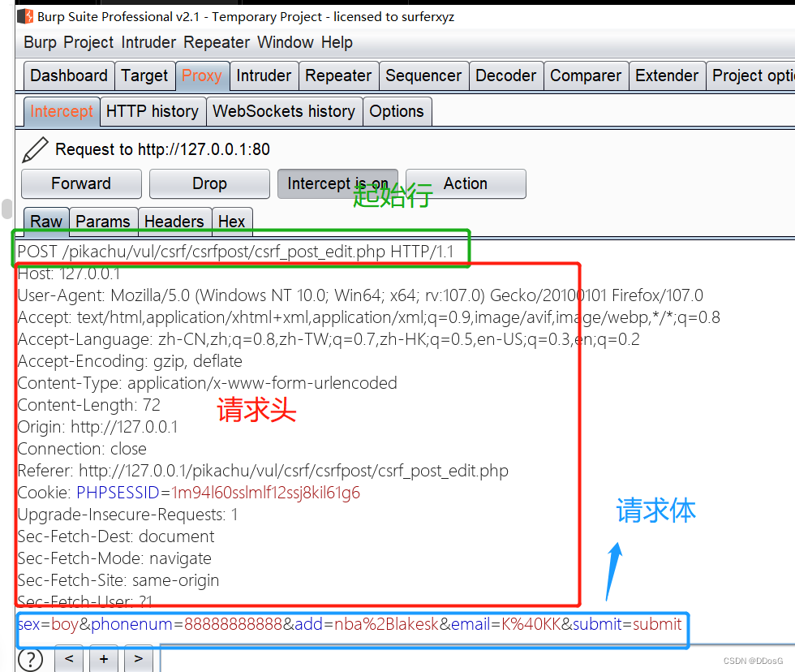Click the Content-Type header line

(x=207, y=383)
